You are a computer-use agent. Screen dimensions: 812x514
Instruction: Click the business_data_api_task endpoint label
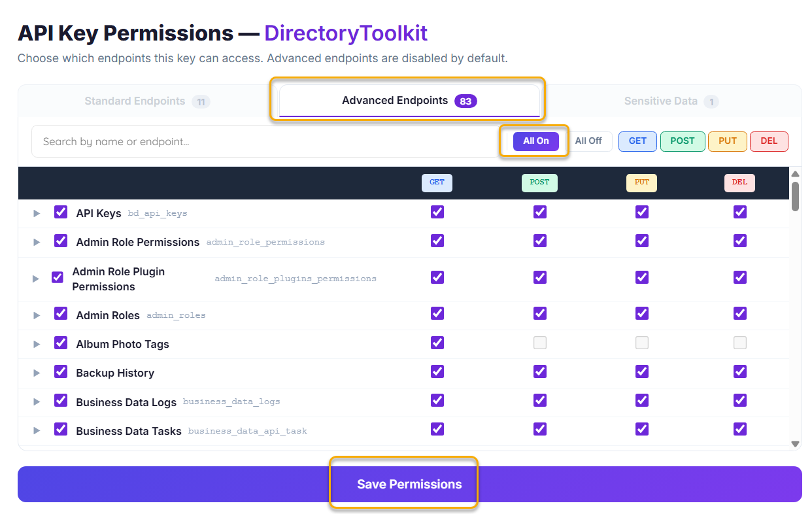248,431
